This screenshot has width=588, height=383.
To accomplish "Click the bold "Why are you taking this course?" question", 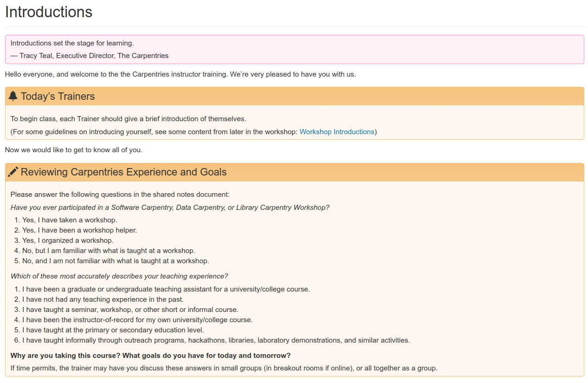I will pyautogui.click(x=150, y=356).
